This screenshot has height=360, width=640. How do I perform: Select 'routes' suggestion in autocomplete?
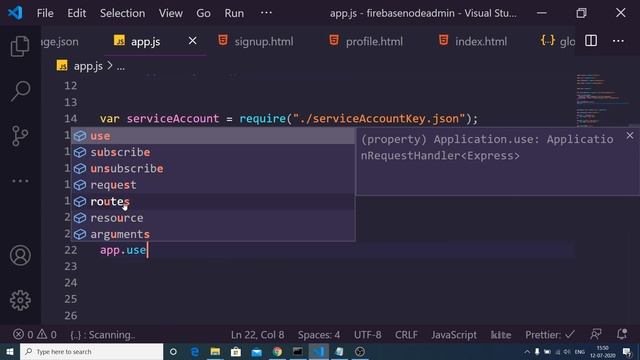(x=213, y=201)
